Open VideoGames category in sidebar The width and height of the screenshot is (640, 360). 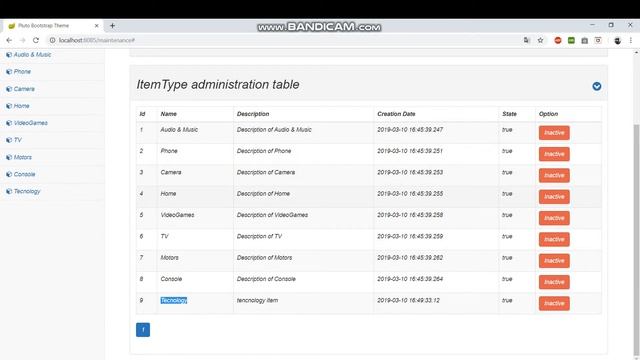(x=31, y=123)
